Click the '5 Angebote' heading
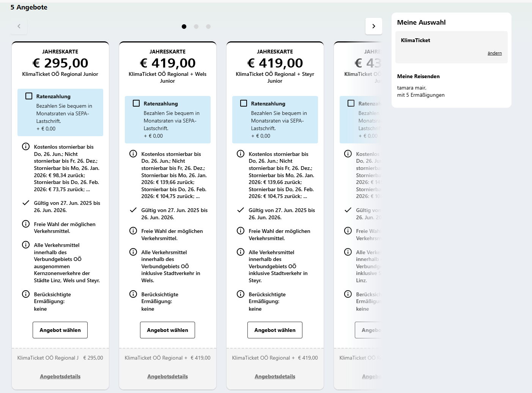Image resolution: width=532 pixels, height=393 pixels. [29, 7]
